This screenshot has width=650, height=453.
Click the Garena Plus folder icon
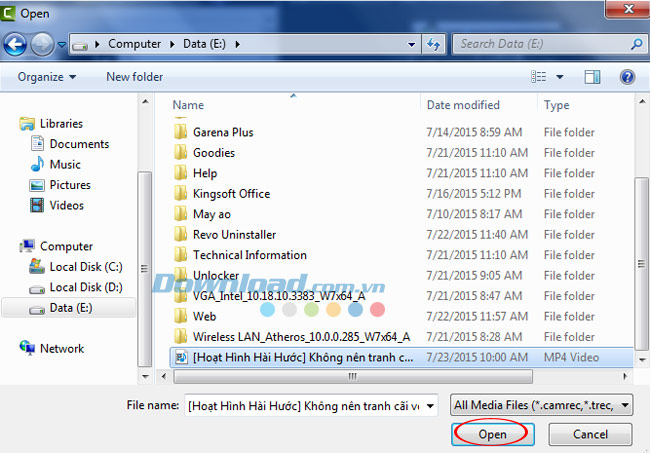click(180, 132)
